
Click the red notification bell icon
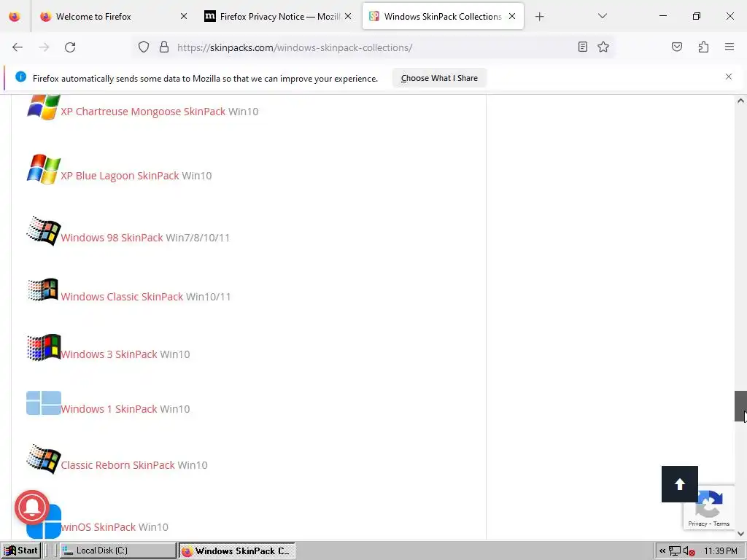pos(32,507)
